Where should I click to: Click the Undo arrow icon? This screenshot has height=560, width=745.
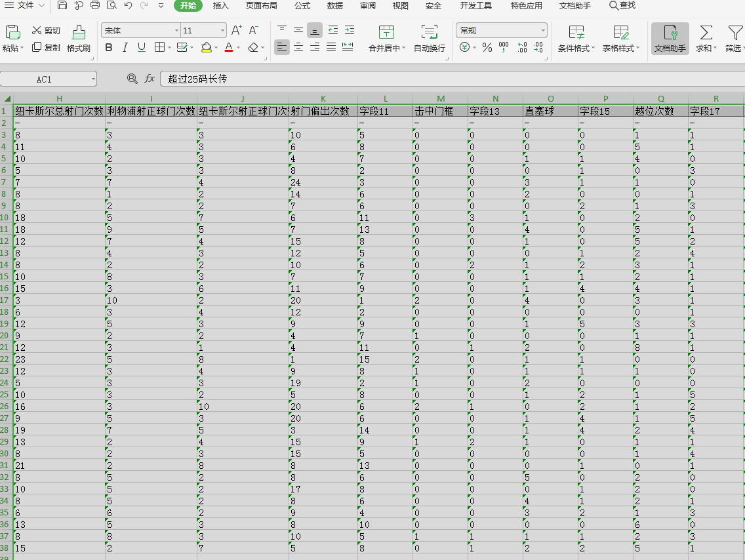click(128, 6)
